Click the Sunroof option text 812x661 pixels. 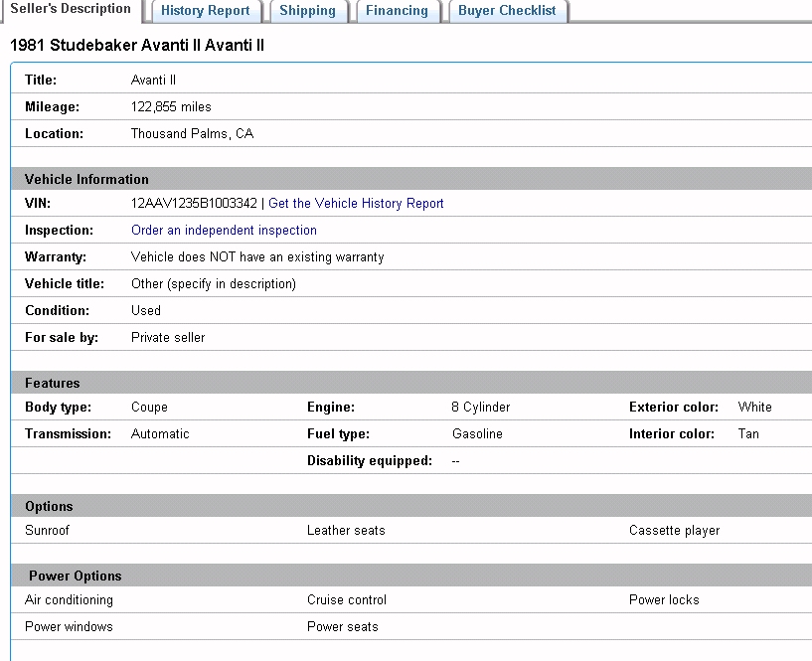click(x=47, y=530)
